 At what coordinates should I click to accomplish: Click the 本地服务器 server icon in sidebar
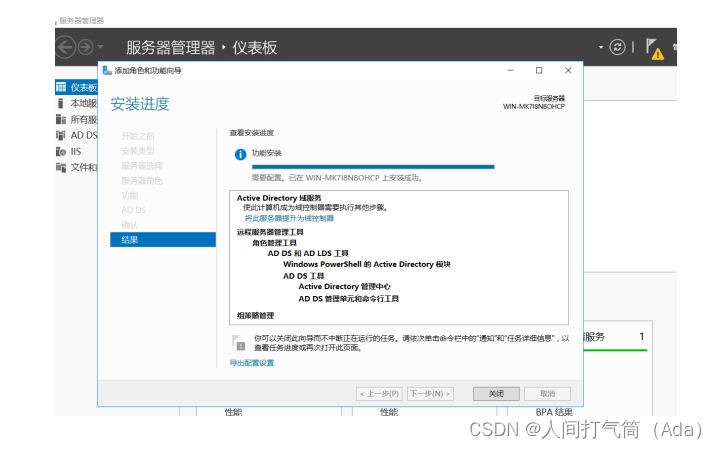pyautogui.click(x=60, y=103)
